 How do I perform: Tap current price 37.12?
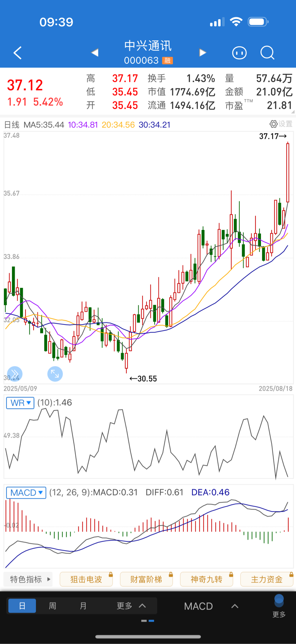[x=25, y=85]
